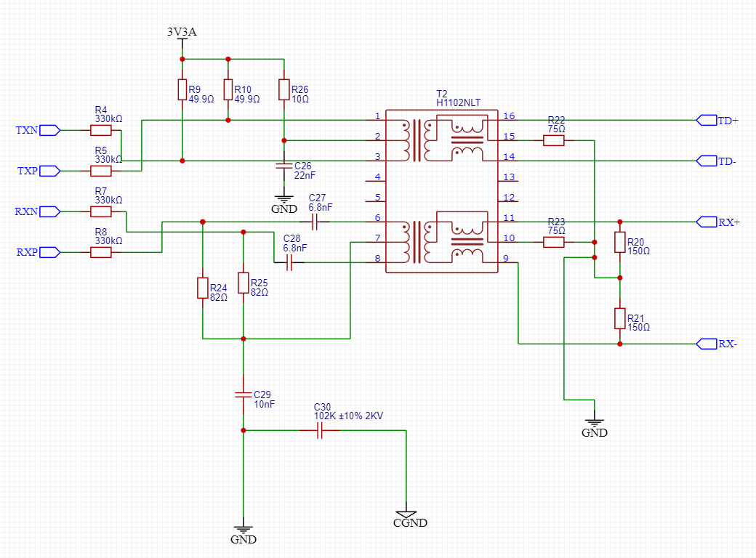Click the TXN input port flag
The height and width of the screenshot is (558, 756).
coord(49,130)
